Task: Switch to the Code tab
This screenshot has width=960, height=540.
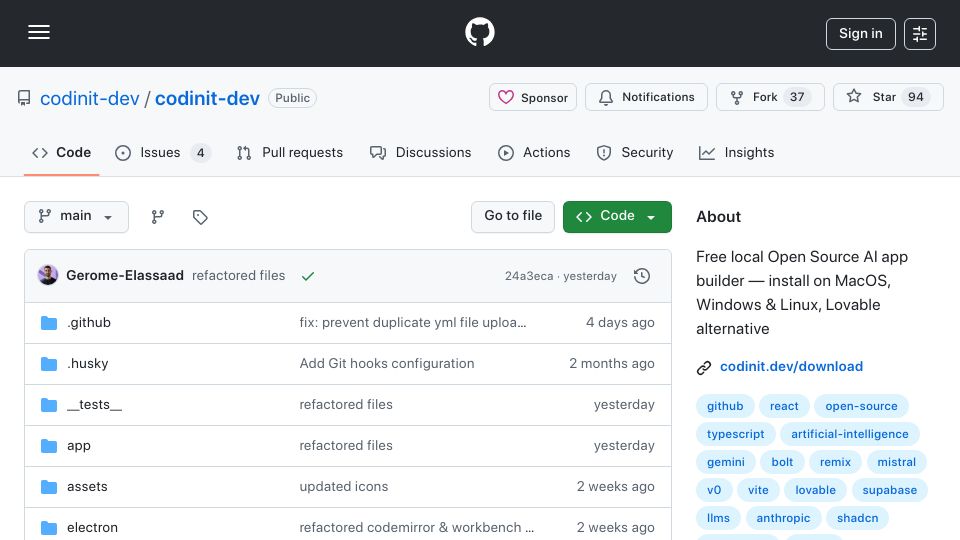Action: point(61,152)
